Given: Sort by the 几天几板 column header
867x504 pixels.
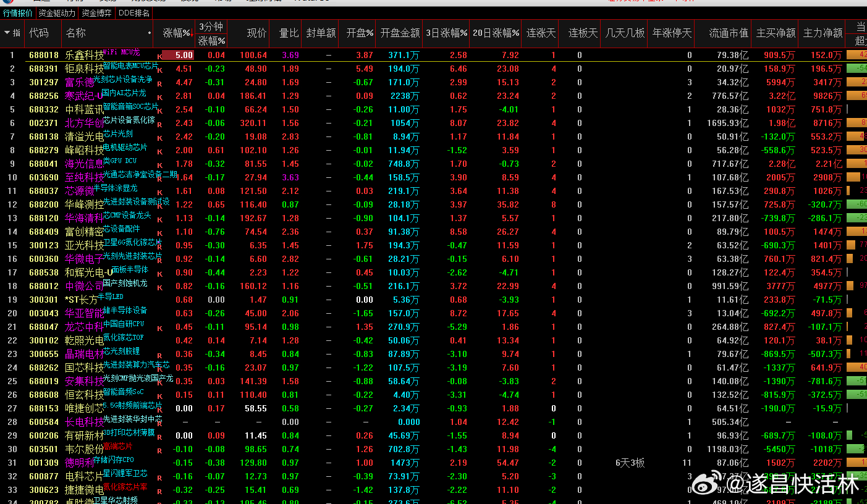Looking at the screenshot, I should (x=625, y=33).
